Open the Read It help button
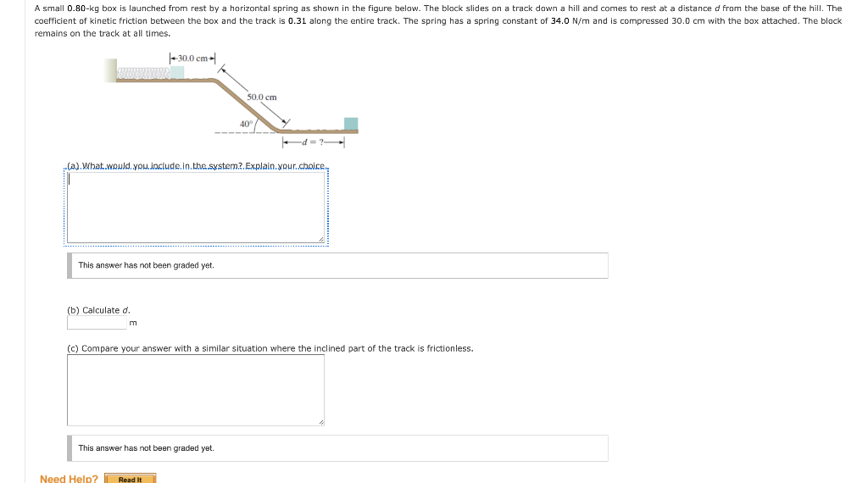Image resolution: width=868 pixels, height=483 pixels. tap(130, 479)
